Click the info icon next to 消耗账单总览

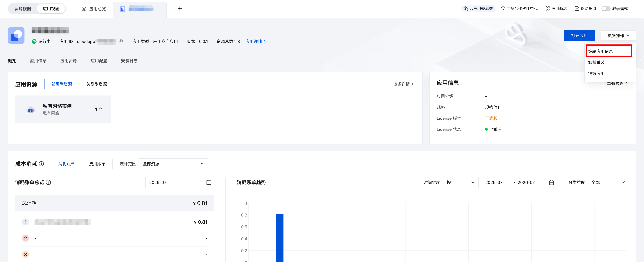pyautogui.click(x=48, y=182)
